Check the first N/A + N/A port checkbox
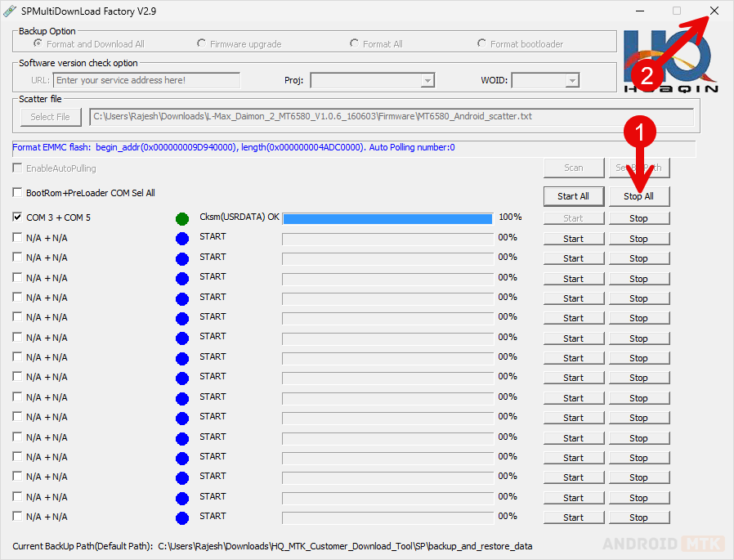 [18, 238]
